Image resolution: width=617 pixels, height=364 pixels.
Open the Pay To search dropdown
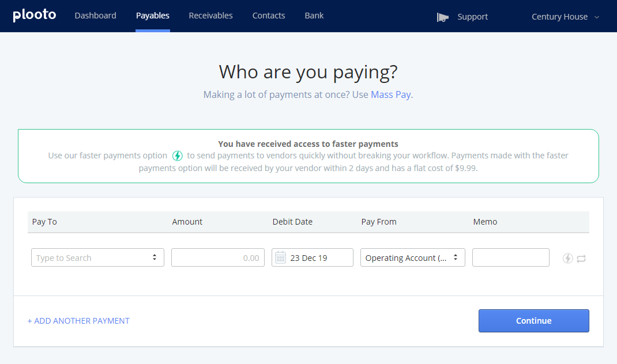[x=97, y=257]
